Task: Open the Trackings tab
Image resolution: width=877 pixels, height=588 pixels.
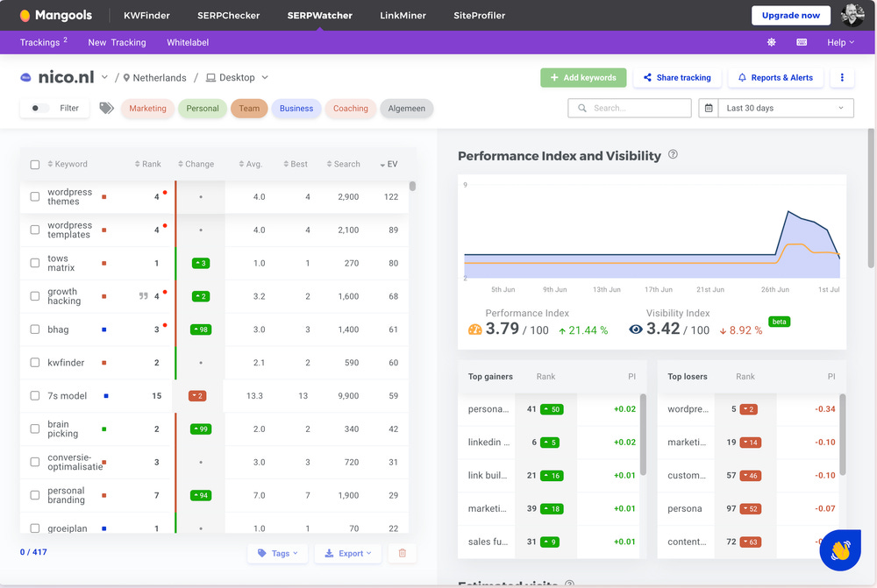Action: 44,42
